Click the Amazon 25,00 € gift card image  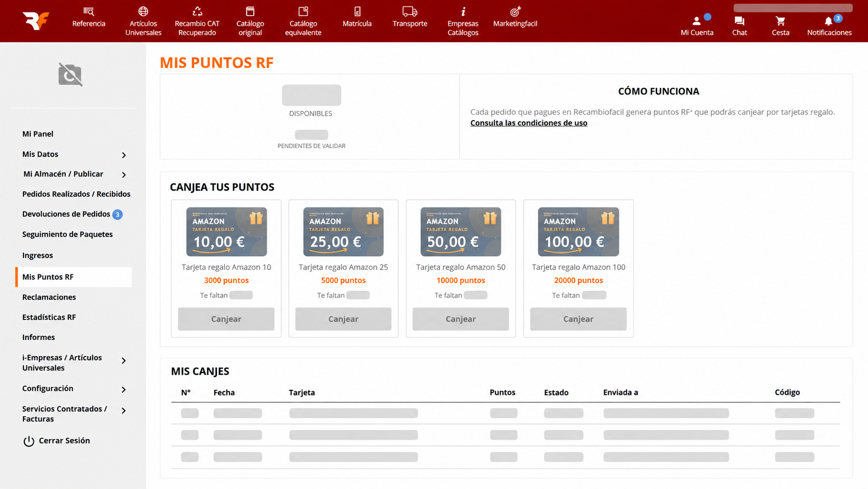[343, 232]
